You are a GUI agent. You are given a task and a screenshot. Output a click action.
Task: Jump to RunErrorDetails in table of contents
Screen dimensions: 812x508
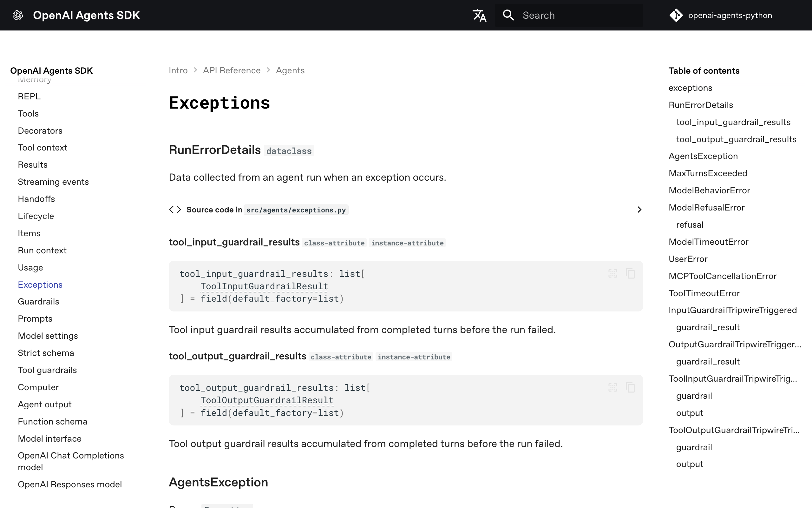coord(701,105)
